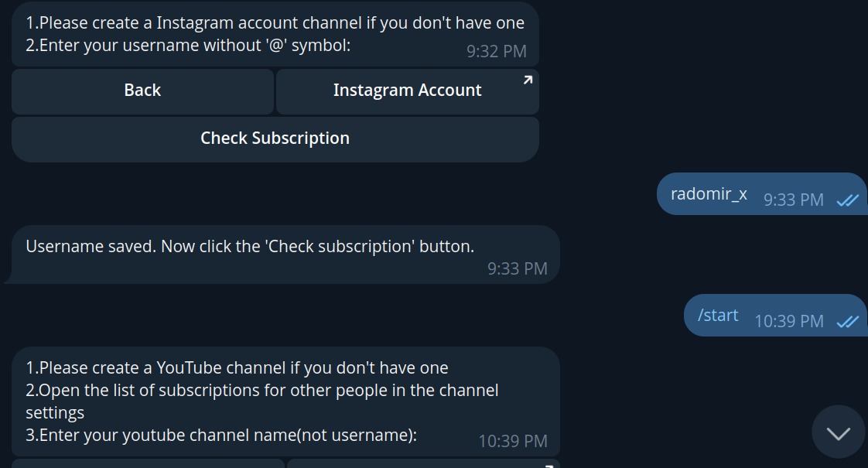Select the radomir_x sent message bubble
Viewport: 868px width, 468px height.
point(709,194)
